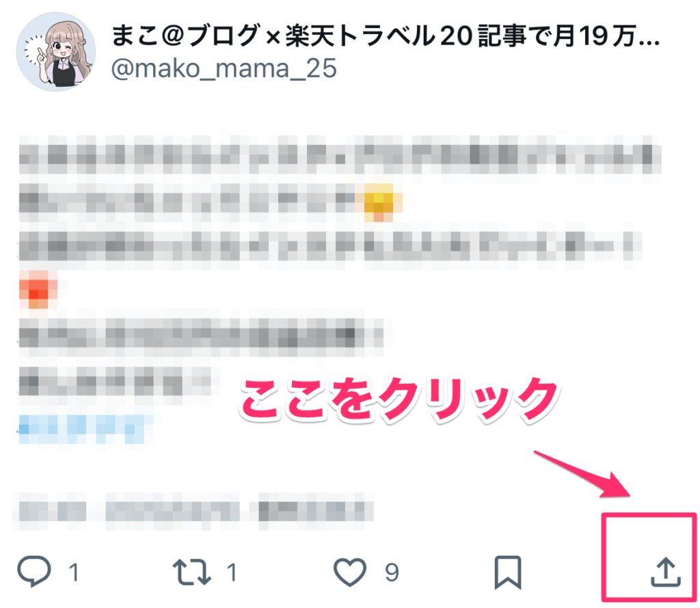Click the retweet count 1

coord(232,572)
